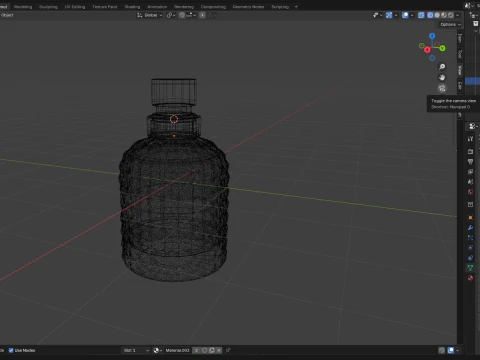Open the Object Constraints properties tab
This screenshot has width=480, height=360.
470,258
